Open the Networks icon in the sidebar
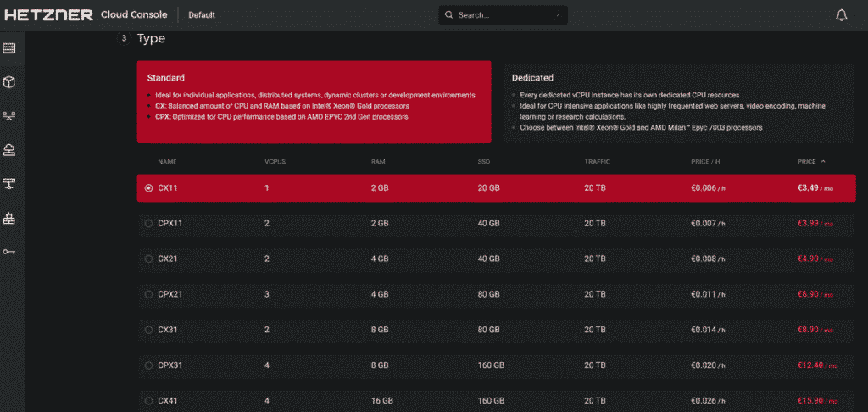 9,116
